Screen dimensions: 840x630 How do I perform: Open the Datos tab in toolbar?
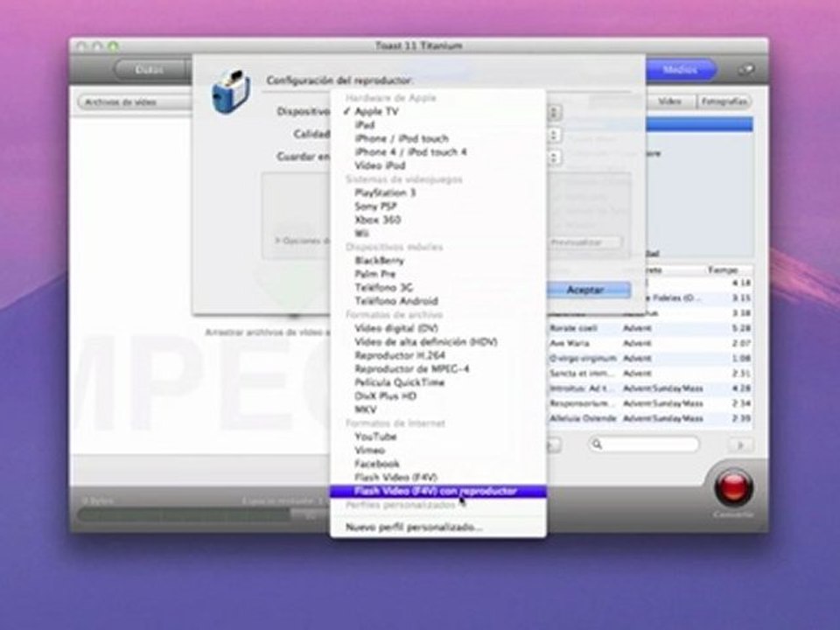[149, 70]
